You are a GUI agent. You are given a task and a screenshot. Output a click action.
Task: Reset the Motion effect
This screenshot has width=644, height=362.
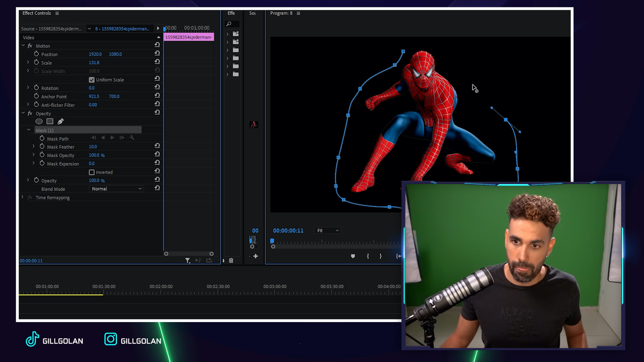tap(157, 45)
